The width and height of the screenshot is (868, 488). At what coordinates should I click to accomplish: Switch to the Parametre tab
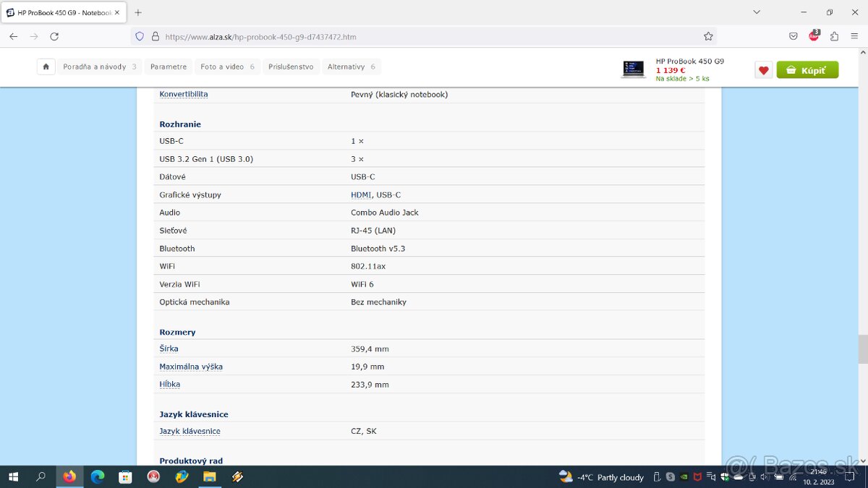(x=168, y=66)
